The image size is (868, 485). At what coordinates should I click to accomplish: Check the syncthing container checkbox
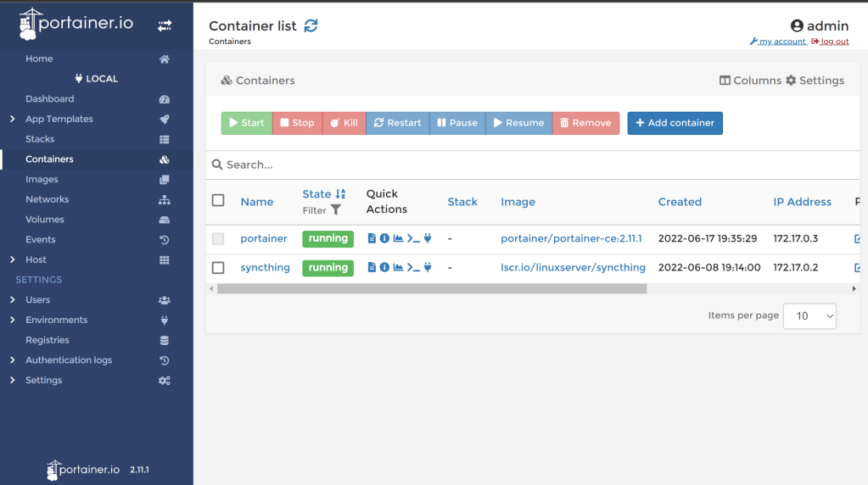(218, 268)
